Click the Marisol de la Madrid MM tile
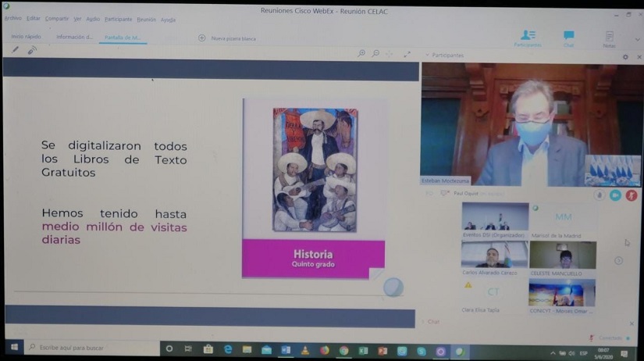This screenshot has height=361, width=644. (563, 216)
